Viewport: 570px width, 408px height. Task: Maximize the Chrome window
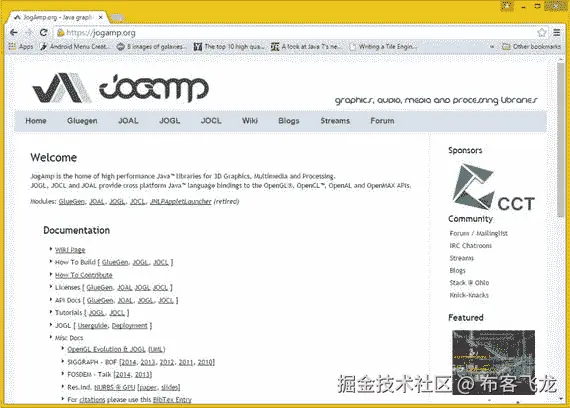click(x=537, y=6)
